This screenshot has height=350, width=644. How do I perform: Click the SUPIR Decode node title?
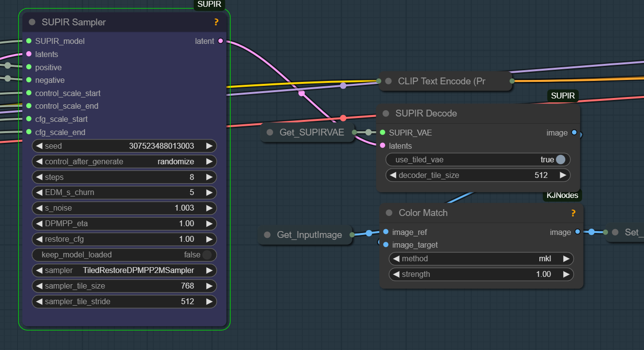coord(426,113)
